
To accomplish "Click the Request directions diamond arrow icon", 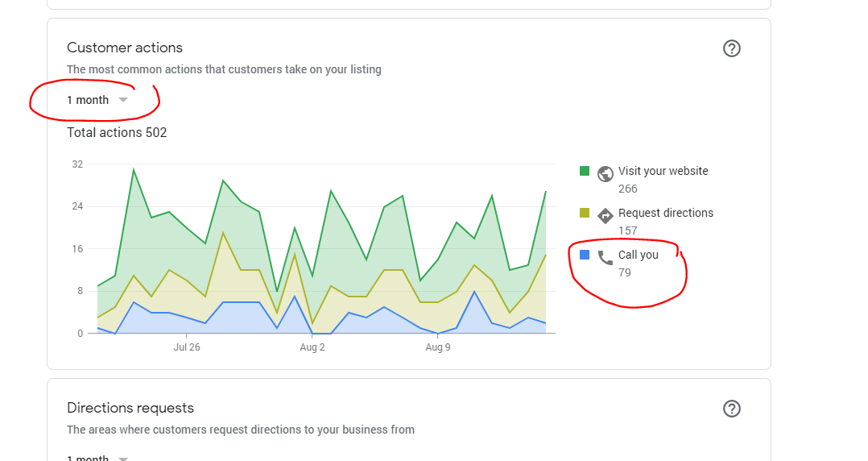I will point(606,215).
